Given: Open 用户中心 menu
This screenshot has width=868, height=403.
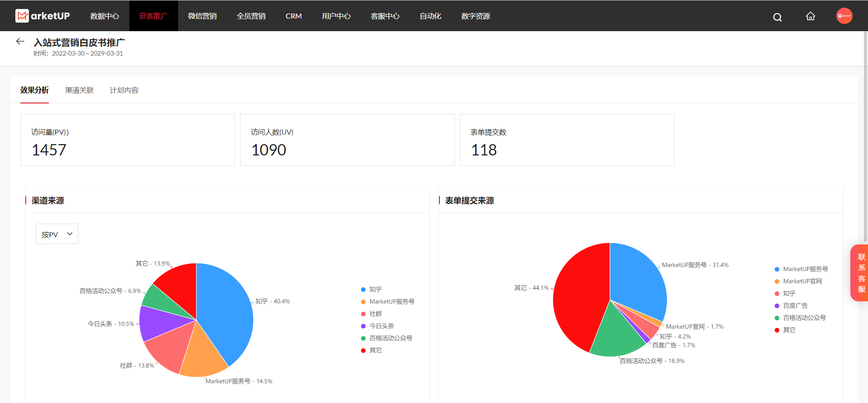Looking at the screenshot, I should coord(336,16).
